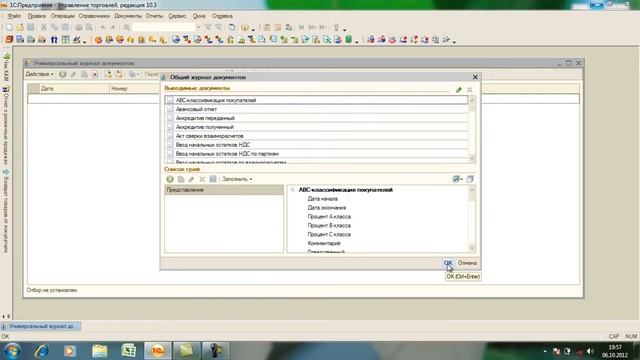Click the pencil edit icon in the journal window toolbar

[73, 74]
